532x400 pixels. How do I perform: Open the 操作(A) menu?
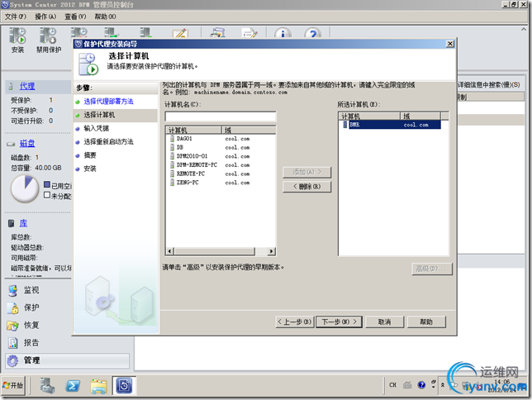click(x=45, y=17)
